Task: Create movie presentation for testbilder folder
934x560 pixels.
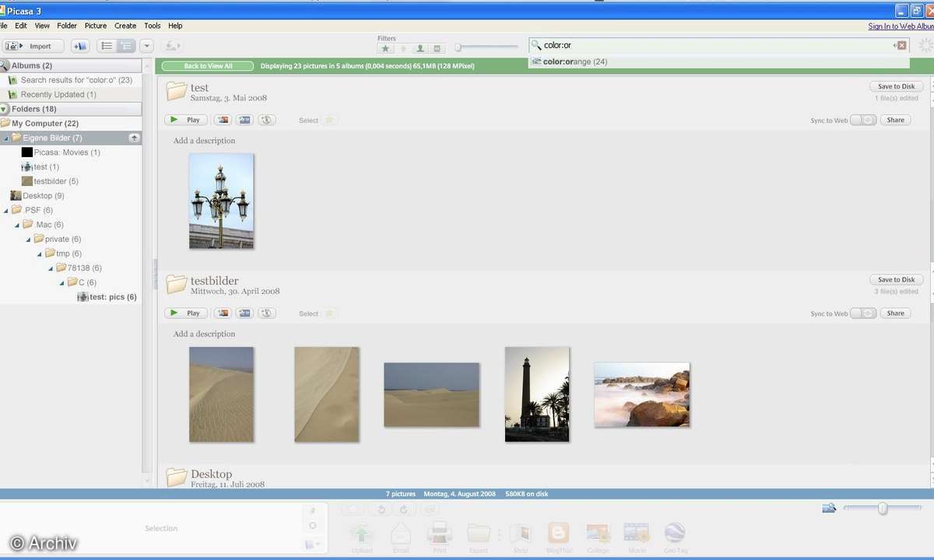Action: click(x=245, y=313)
